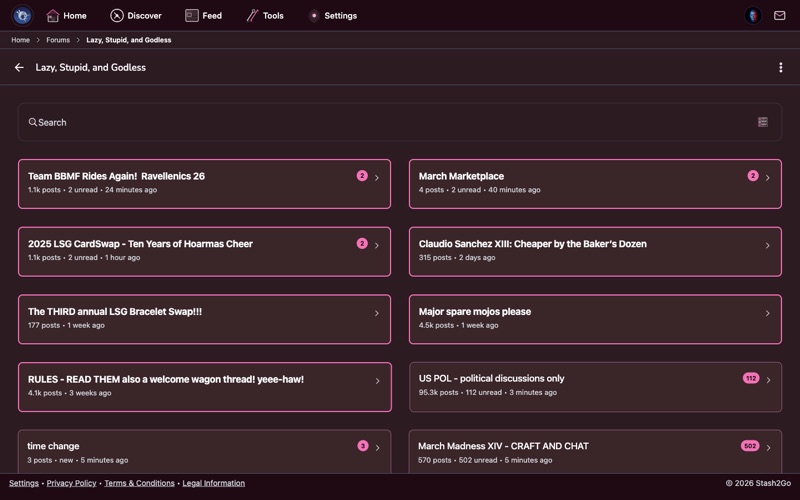The image size is (800, 500).
Task: Click the 502 badge on March Madness XIV
Action: coord(750,445)
